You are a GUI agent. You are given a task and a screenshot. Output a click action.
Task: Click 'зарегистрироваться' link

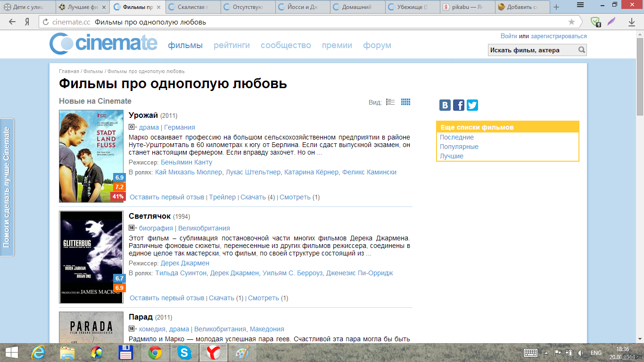pyautogui.click(x=559, y=36)
